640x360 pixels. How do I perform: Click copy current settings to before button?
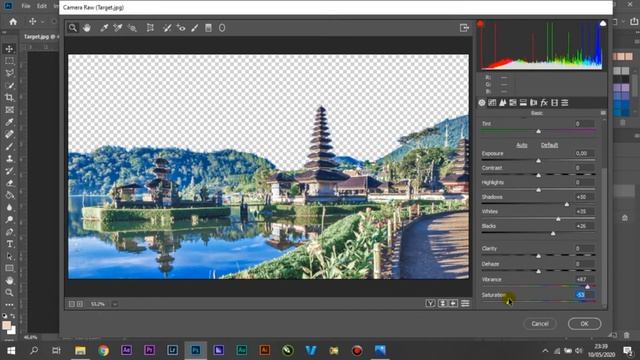[453, 303]
